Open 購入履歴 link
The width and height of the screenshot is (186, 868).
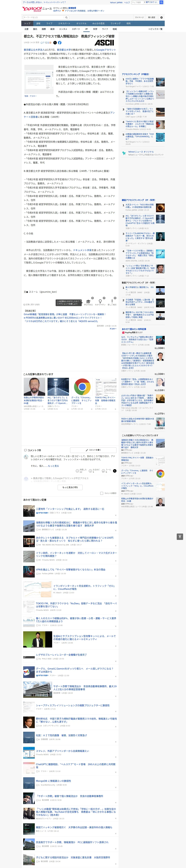pos(152,17)
